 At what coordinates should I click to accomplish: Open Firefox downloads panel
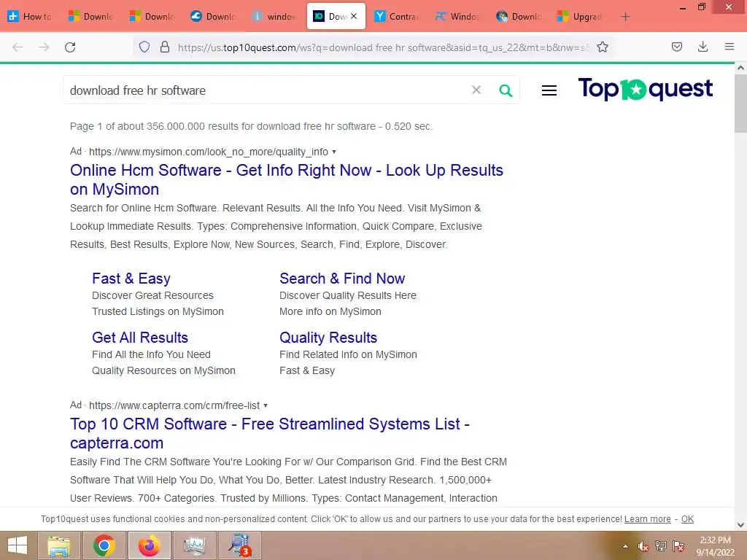[703, 47]
